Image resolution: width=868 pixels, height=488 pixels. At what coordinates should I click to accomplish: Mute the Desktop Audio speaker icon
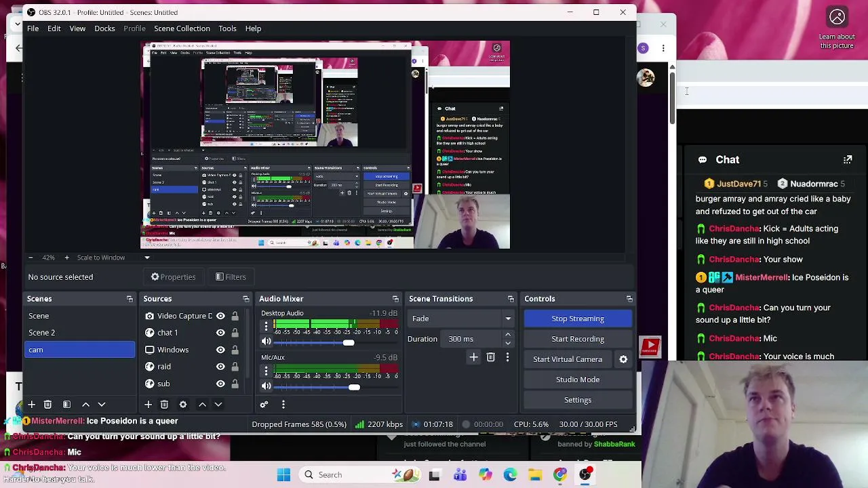click(266, 342)
